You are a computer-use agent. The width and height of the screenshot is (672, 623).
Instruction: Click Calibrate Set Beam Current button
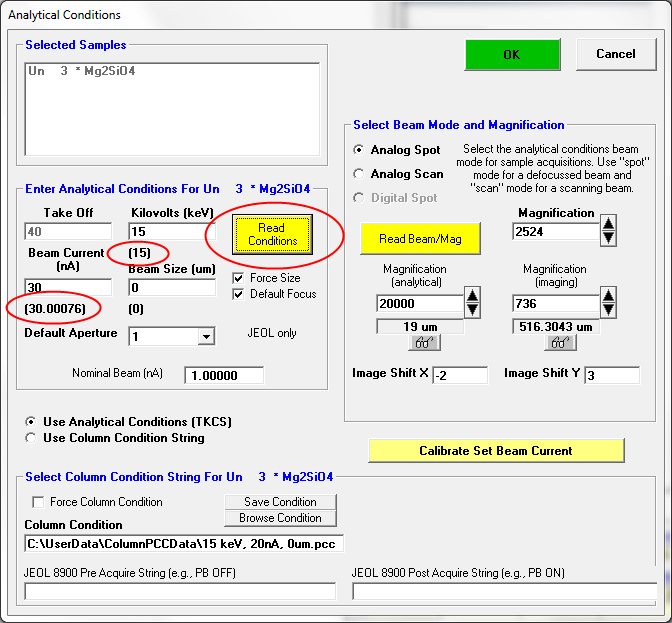tap(496, 451)
